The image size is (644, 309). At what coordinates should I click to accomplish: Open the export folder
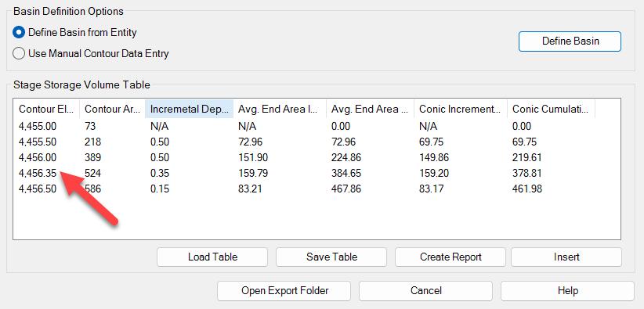(x=284, y=291)
